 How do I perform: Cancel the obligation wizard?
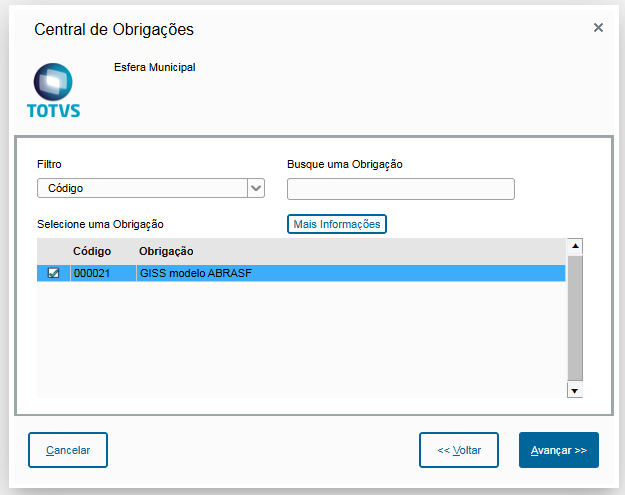pyautogui.click(x=68, y=450)
